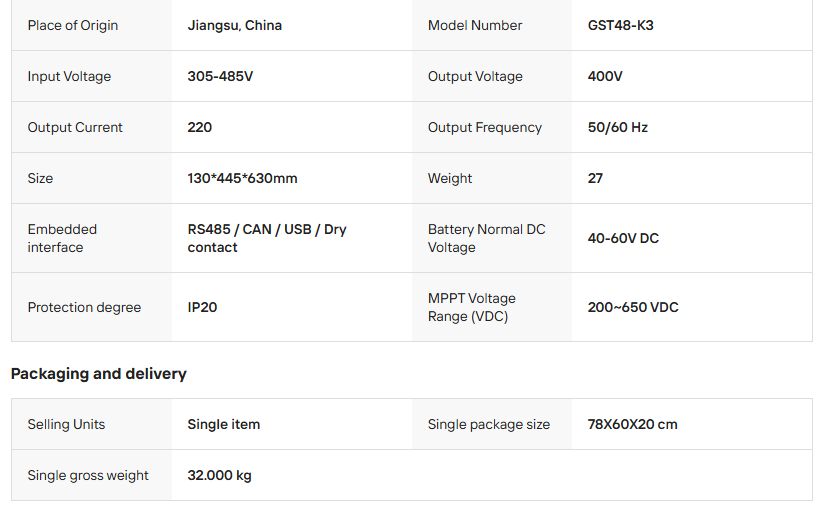Click the '40-60V DC' battery voltage value
The height and width of the screenshot is (512, 824).
pos(623,238)
